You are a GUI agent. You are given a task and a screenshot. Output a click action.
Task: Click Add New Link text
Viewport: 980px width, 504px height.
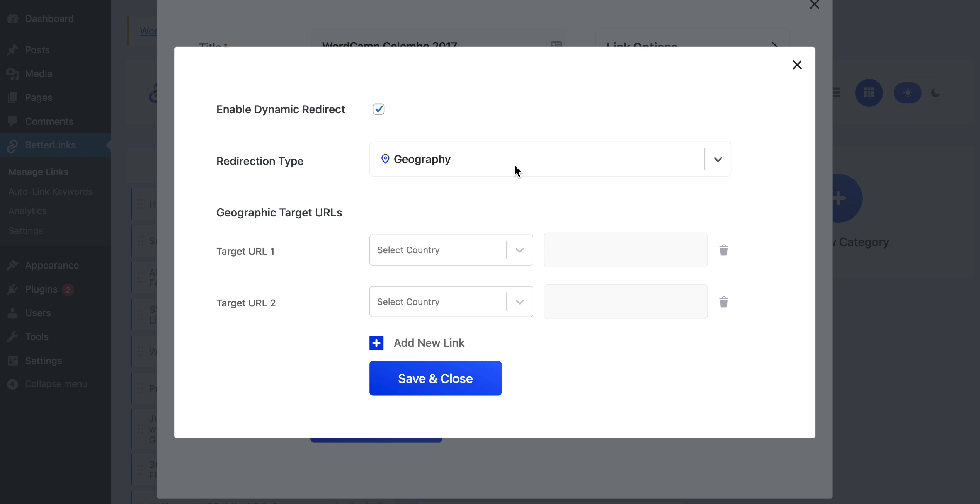429,343
